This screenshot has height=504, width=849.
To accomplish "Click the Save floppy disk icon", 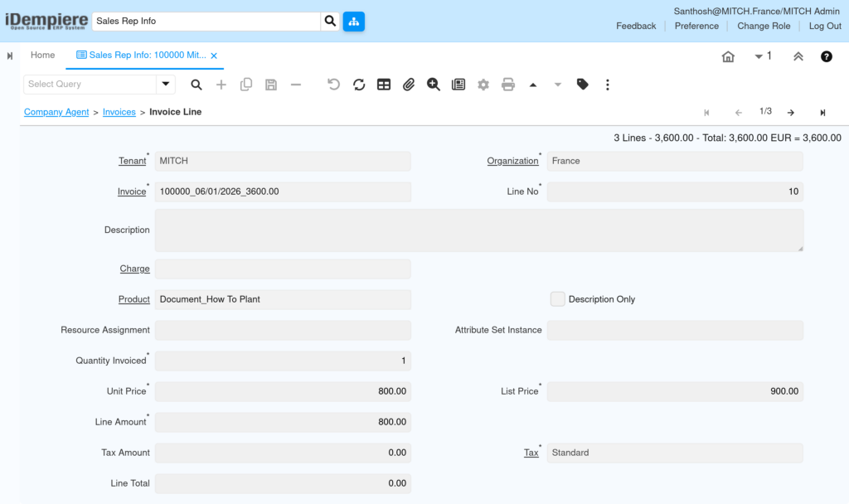I will tap(271, 85).
